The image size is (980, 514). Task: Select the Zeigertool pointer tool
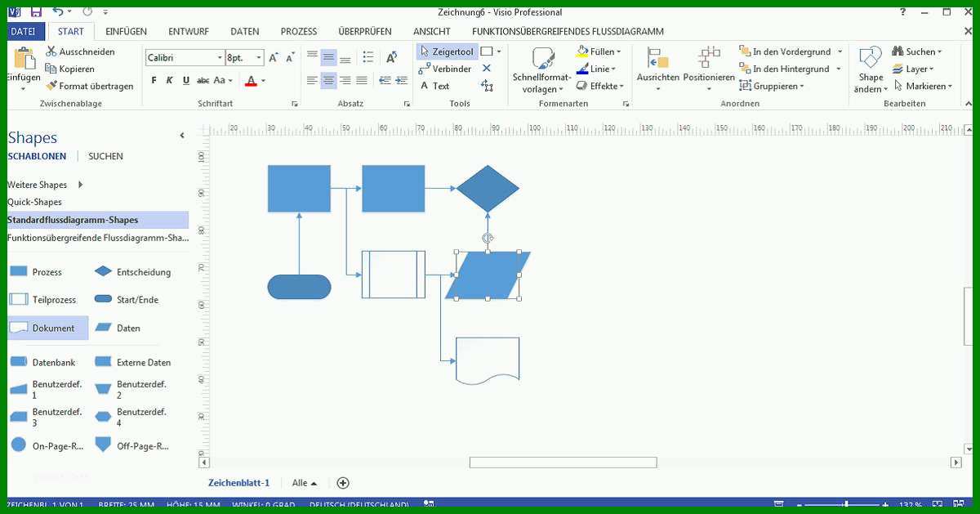(x=446, y=51)
